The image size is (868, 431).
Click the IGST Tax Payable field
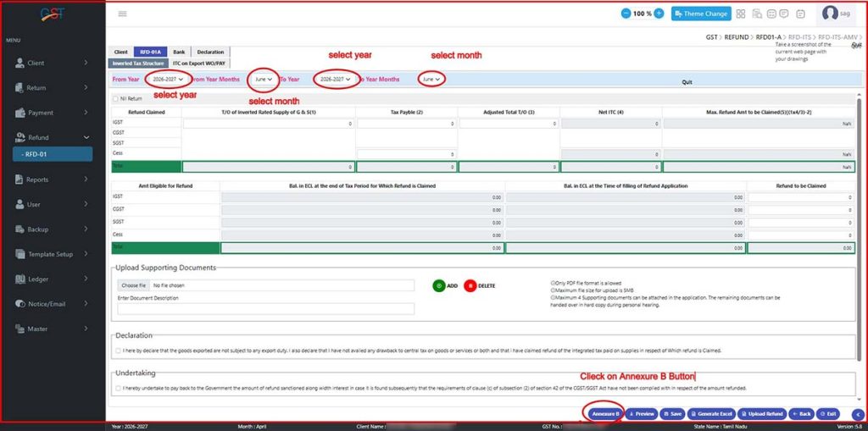(x=406, y=124)
